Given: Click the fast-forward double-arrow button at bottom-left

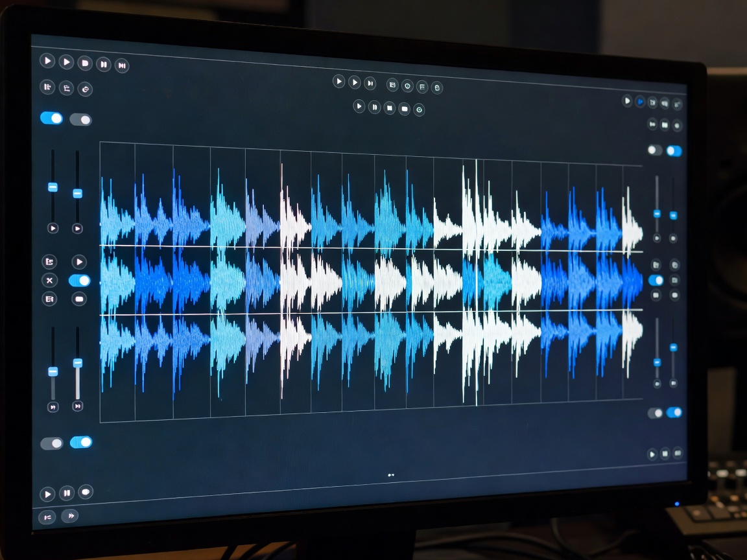Looking at the screenshot, I should (70, 516).
